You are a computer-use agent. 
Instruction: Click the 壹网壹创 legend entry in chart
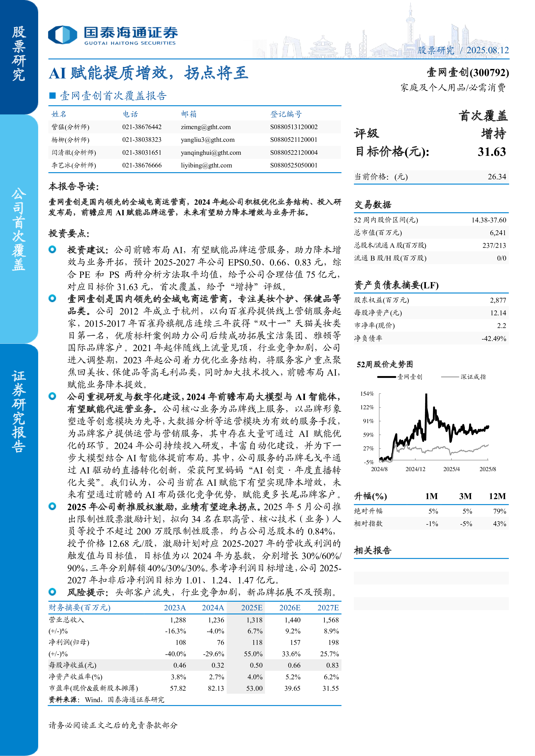[x=400, y=377]
